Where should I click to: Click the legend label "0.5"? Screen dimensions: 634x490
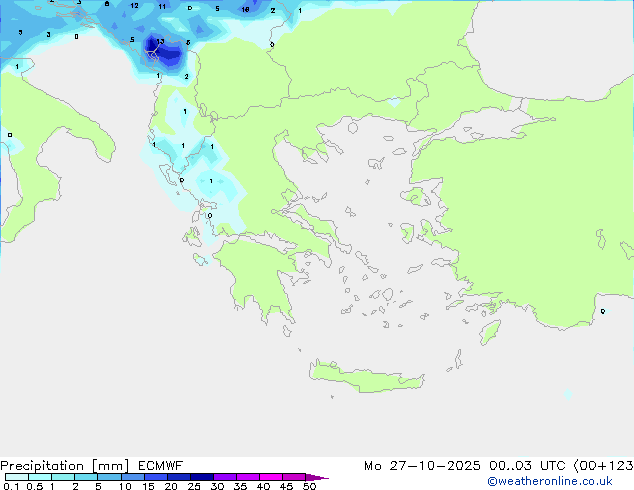pyautogui.click(x=35, y=486)
